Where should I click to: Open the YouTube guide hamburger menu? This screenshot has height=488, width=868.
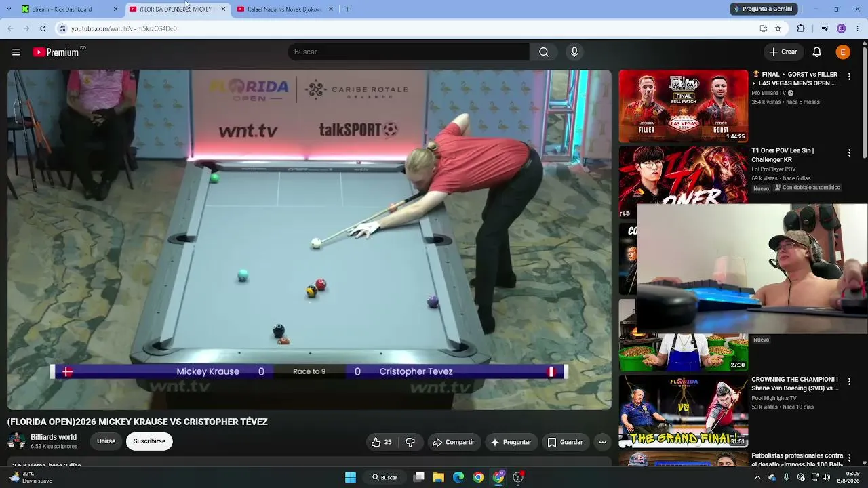tap(16, 52)
